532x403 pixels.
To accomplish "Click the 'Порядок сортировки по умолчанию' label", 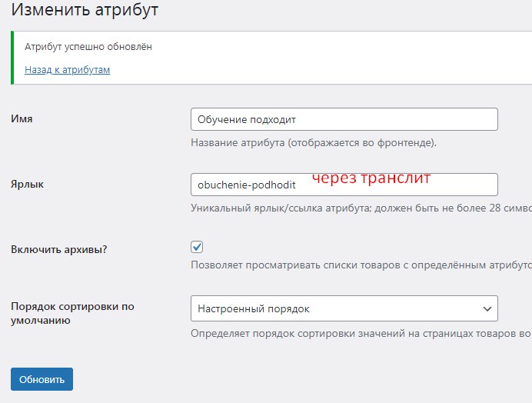I will 72,313.
